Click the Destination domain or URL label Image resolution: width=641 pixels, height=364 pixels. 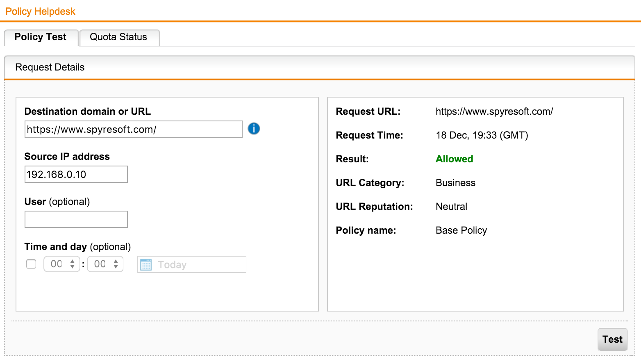click(87, 111)
